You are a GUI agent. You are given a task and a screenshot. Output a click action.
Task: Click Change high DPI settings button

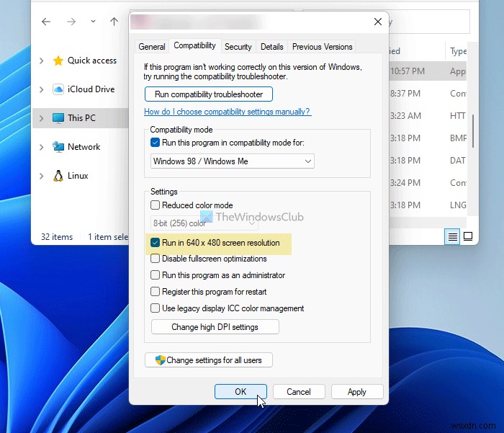point(215,327)
